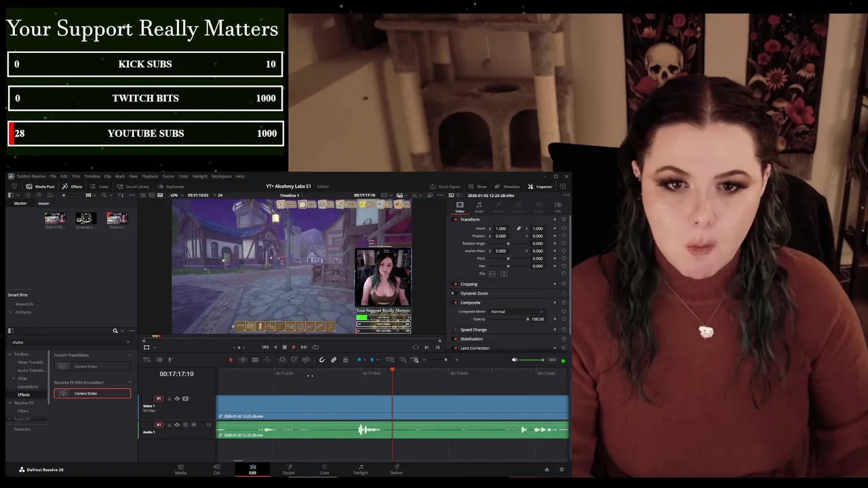Toggle loop playback

click(315, 347)
